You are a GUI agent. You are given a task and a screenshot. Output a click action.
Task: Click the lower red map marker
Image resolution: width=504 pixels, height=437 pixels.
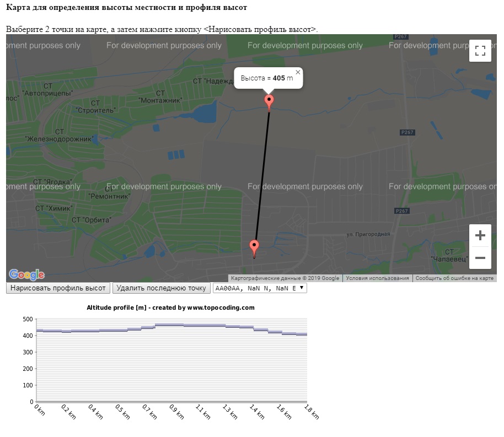pos(254,246)
